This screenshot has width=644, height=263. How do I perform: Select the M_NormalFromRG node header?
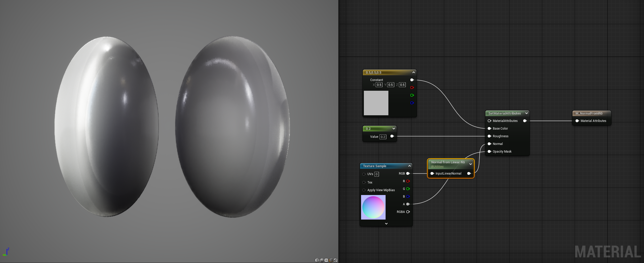(x=589, y=113)
